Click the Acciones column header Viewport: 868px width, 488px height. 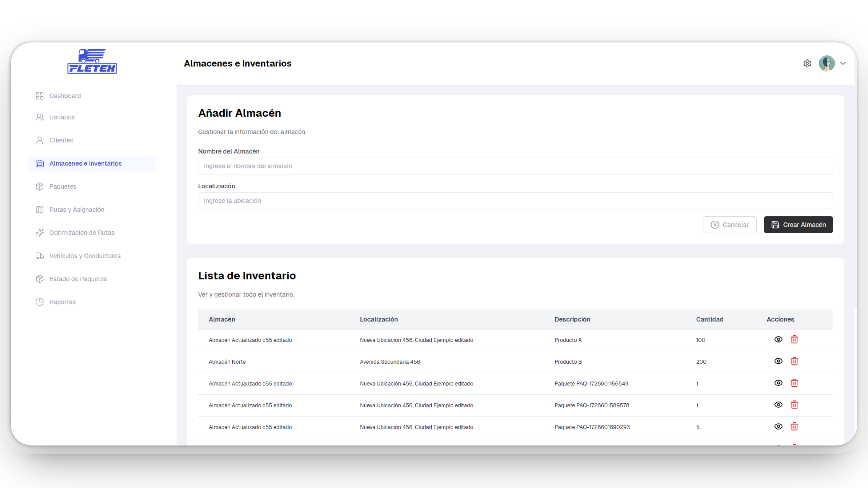780,319
